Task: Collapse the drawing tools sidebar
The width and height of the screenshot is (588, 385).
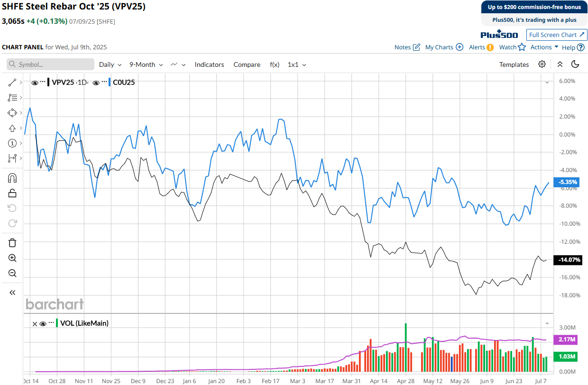Action: (x=12, y=293)
